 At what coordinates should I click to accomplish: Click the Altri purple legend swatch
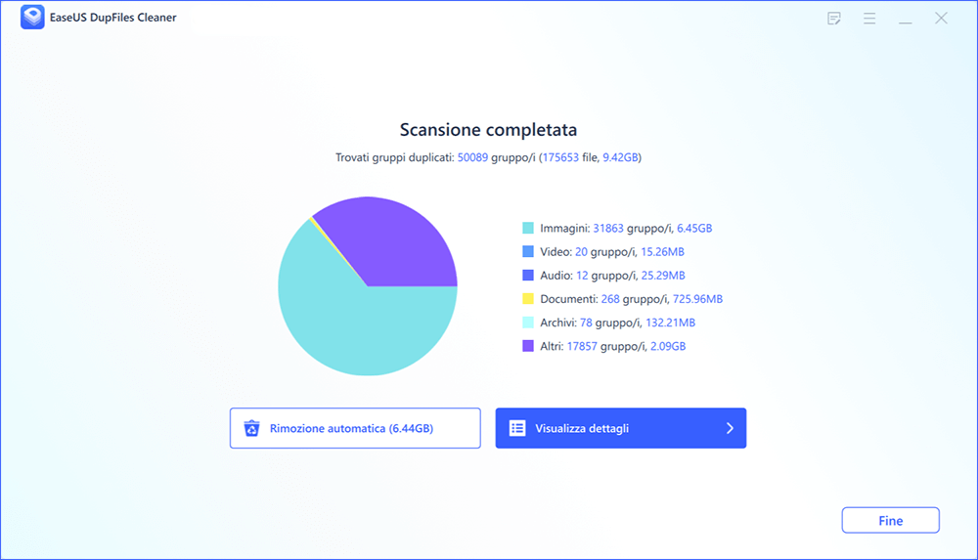pos(528,346)
